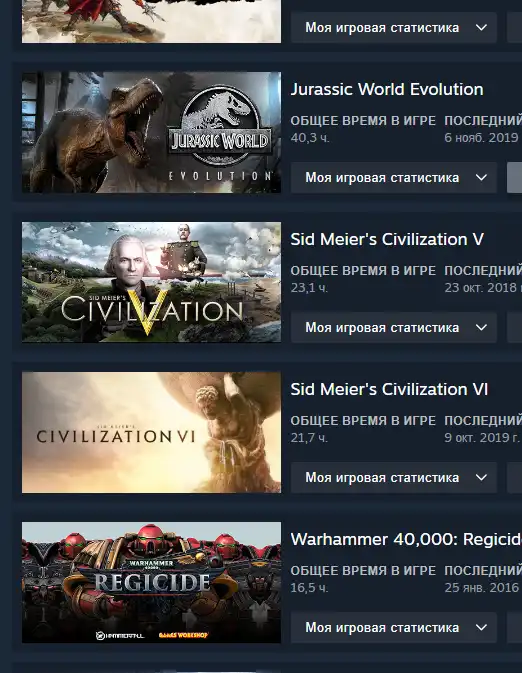This screenshot has height=673, width=522.
Task: Click the chevron arrow in Jurassic World stats button
Action: click(482, 177)
